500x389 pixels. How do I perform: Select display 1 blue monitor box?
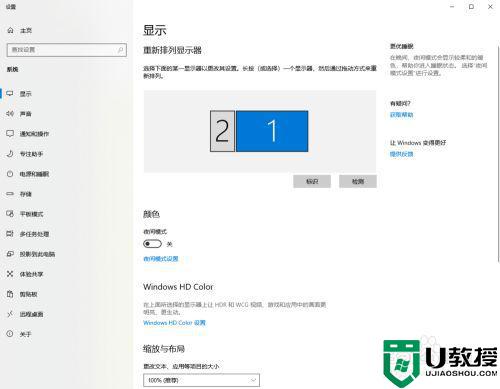click(272, 131)
